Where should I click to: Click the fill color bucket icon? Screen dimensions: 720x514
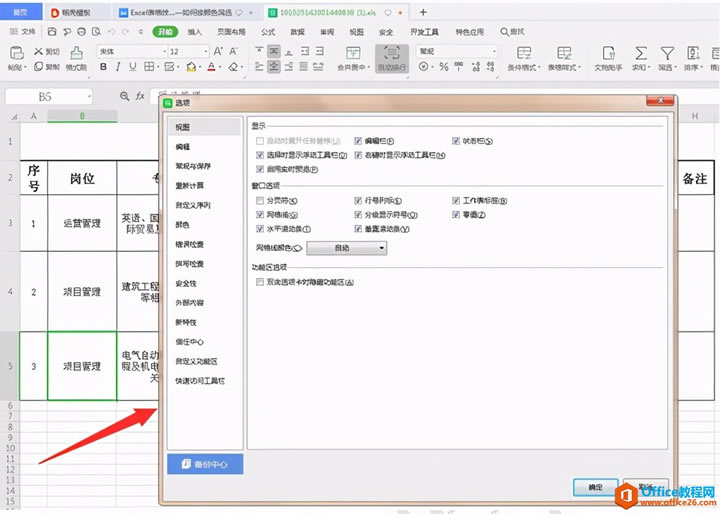coord(191,67)
